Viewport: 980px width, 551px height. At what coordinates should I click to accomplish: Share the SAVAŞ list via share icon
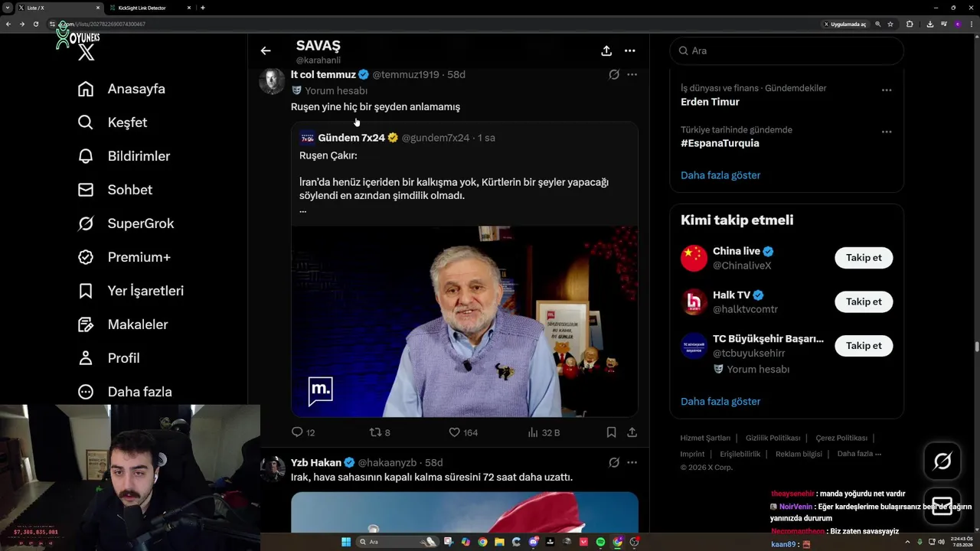pyautogui.click(x=606, y=51)
